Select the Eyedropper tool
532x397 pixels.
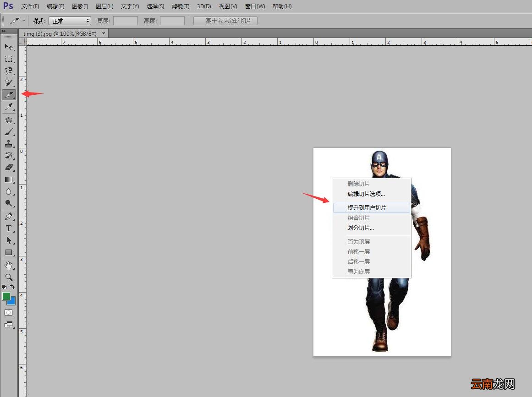(9, 107)
